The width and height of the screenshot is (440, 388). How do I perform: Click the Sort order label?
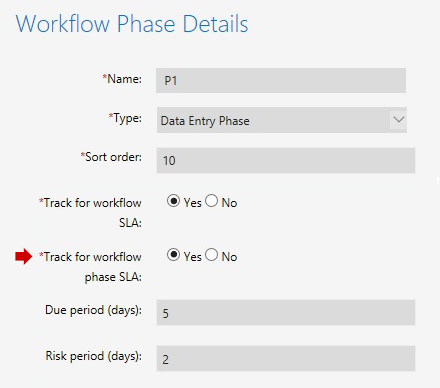pos(111,157)
